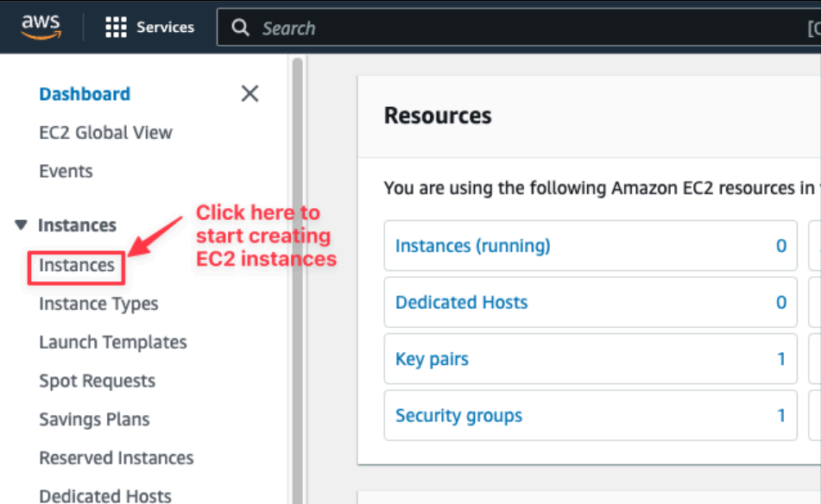Click the Security groups count 1

781,416
